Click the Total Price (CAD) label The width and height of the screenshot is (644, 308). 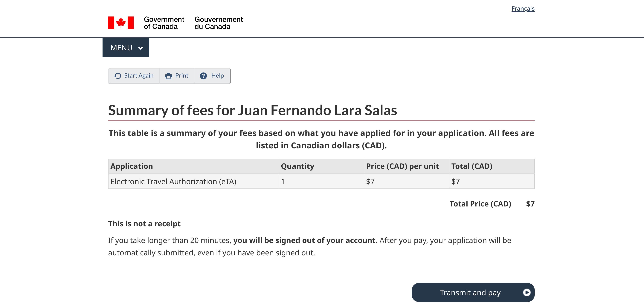(480, 204)
